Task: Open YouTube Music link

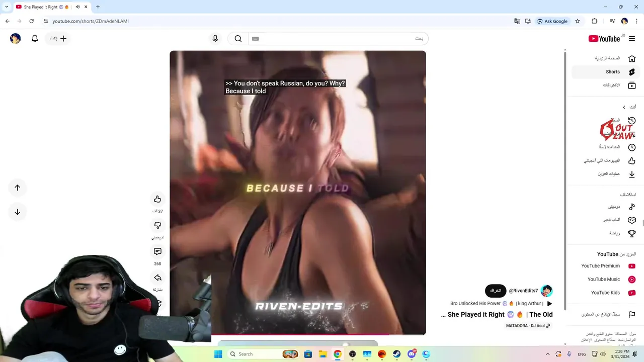Action: click(x=605, y=280)
